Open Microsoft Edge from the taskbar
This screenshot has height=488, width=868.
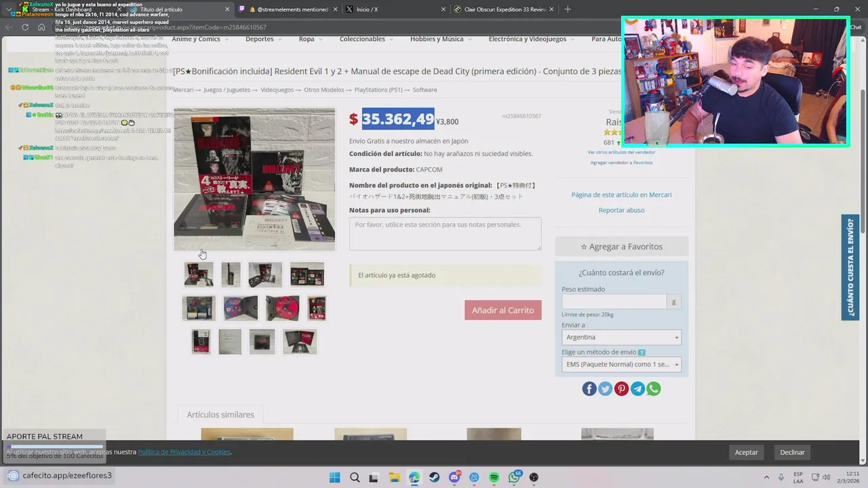[414, 477]
